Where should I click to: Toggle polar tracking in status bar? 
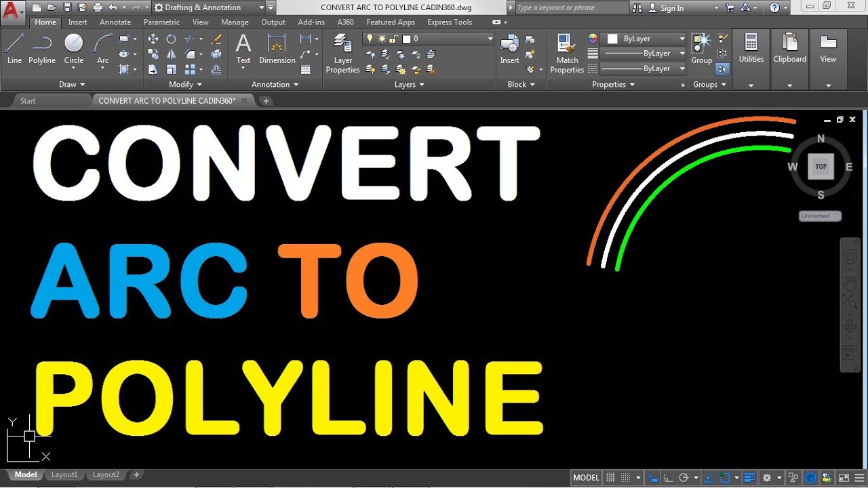pyautogui.click(x=684, y=477)
